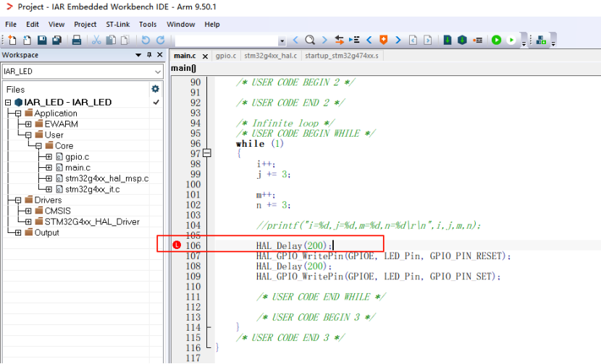Click the Compile icon
Viewport: 601px width, 364px height.
(x=447, y=40)
